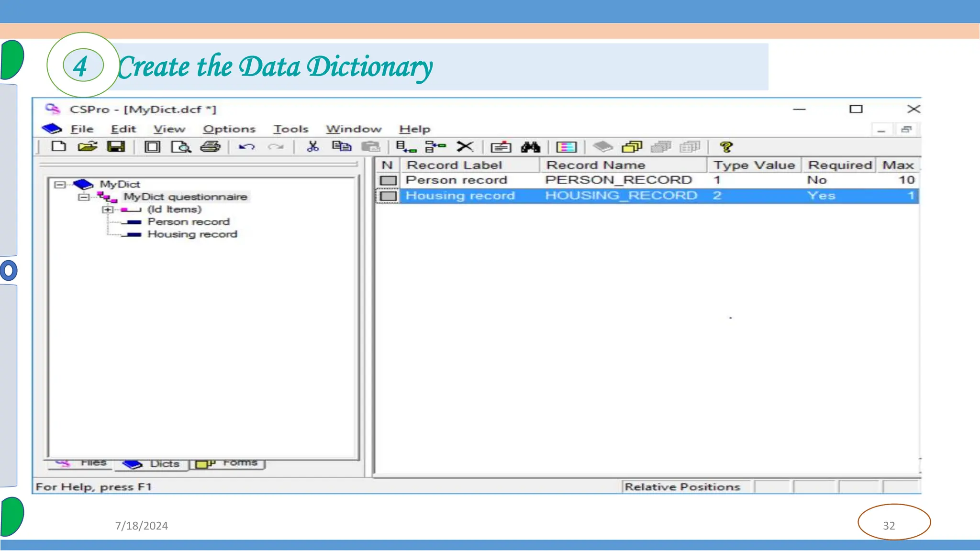Collapse the MyDict questionnaire node

tap(84, 197)
